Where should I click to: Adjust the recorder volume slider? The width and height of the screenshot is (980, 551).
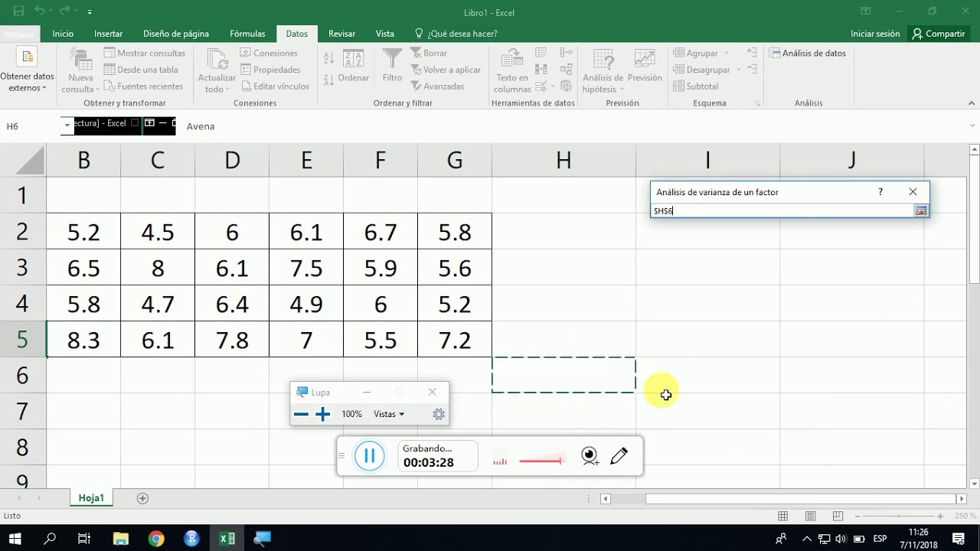tap(541, 461)
